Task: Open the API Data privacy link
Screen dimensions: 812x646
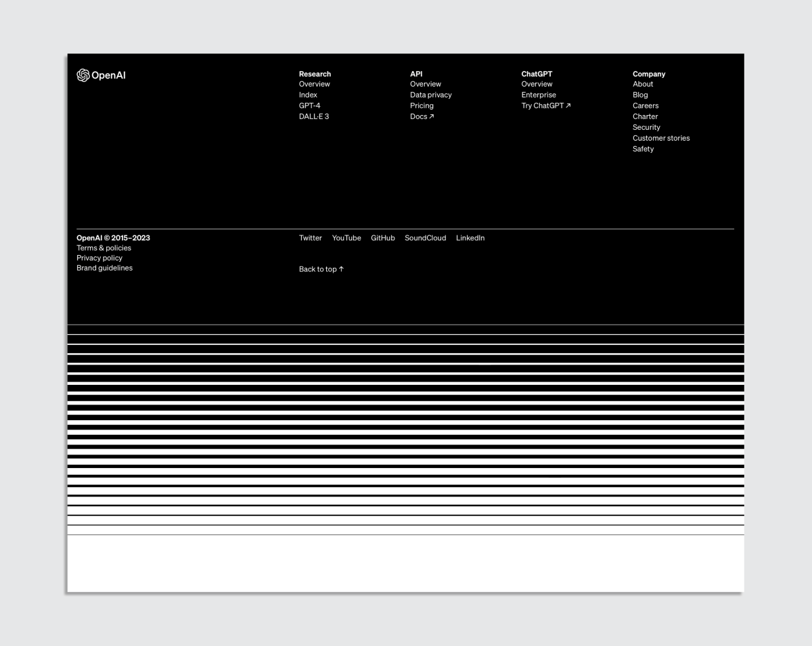Action: pos(430,95)
